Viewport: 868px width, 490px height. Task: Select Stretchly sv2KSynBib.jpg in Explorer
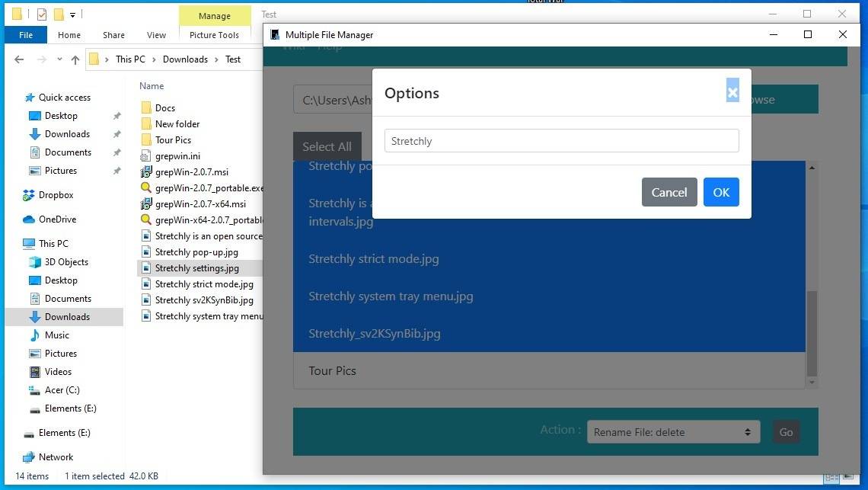click(204, 300)
